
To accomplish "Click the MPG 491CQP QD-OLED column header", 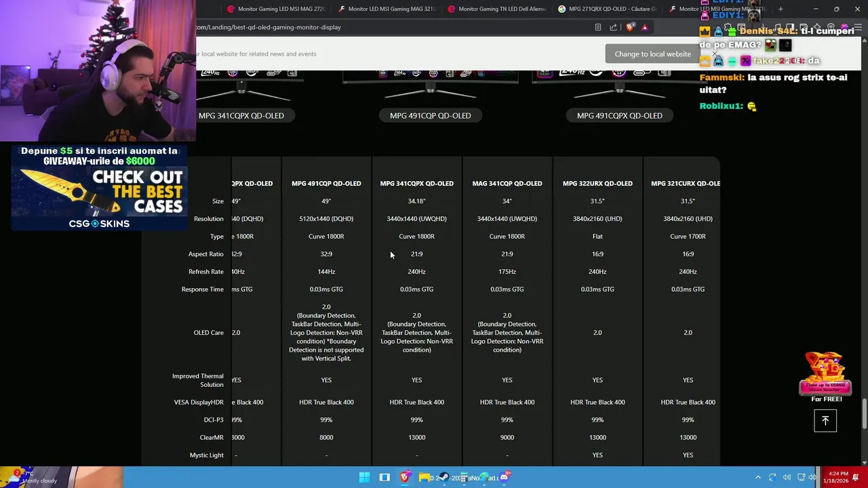I will [x=326, y=183].
